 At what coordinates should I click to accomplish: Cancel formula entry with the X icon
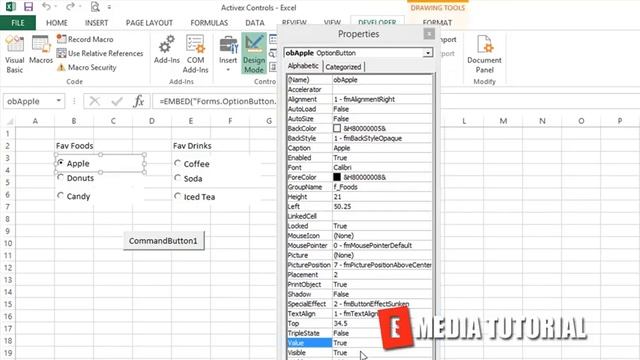(94, 101)
